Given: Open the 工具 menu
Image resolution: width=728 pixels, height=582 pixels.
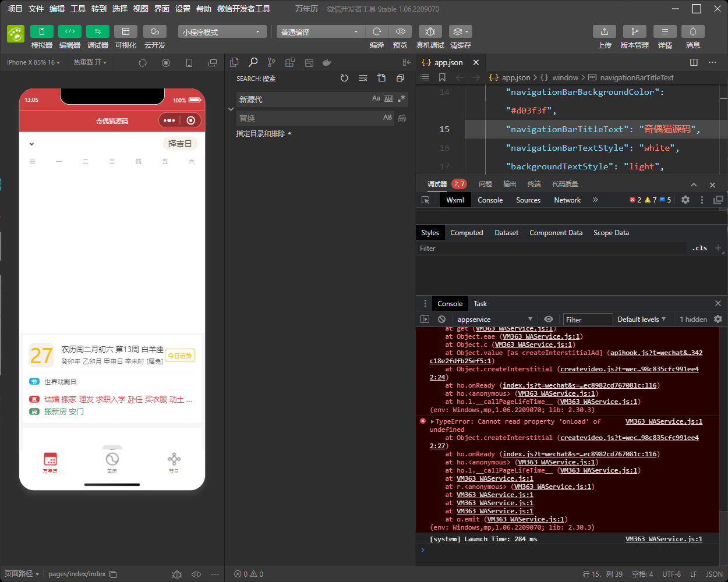Looking at the screenshot, I should tap(78, 9).
